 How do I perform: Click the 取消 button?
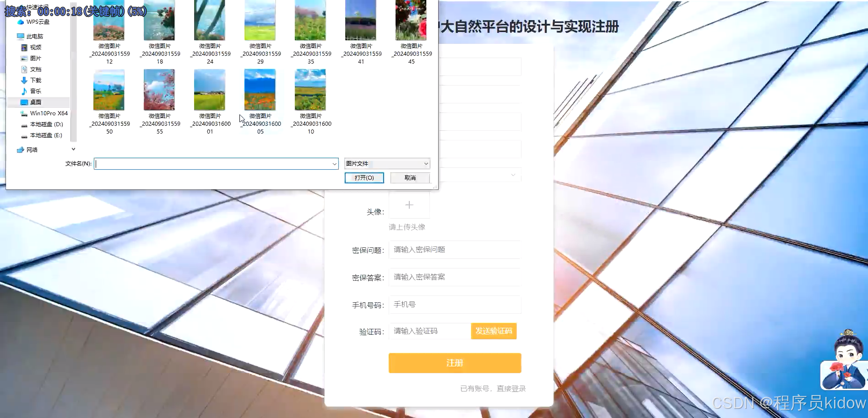[409, 177]
